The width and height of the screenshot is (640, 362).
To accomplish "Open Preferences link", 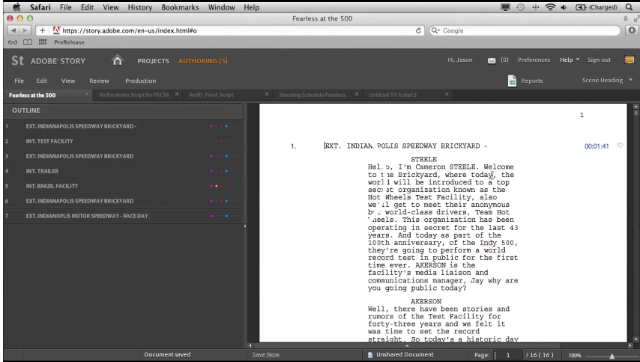I will tap(534, 60).
